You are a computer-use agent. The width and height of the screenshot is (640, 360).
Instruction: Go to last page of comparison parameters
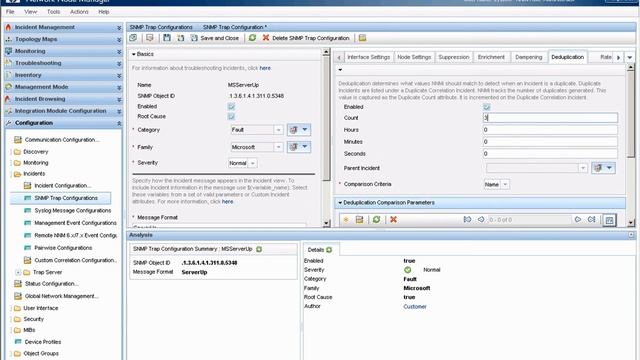click(591, 220)
